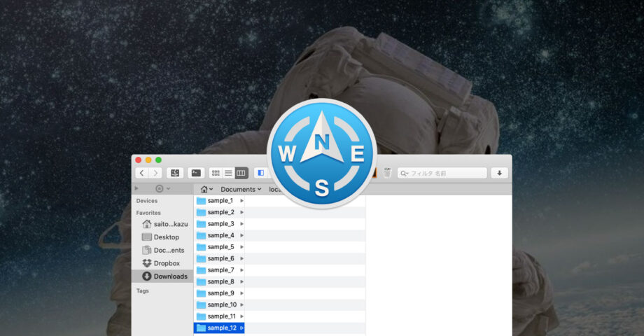Click the forward navigation arrow
The height and width of the screenshot is (336, 644).
click(x=155, y=173)
